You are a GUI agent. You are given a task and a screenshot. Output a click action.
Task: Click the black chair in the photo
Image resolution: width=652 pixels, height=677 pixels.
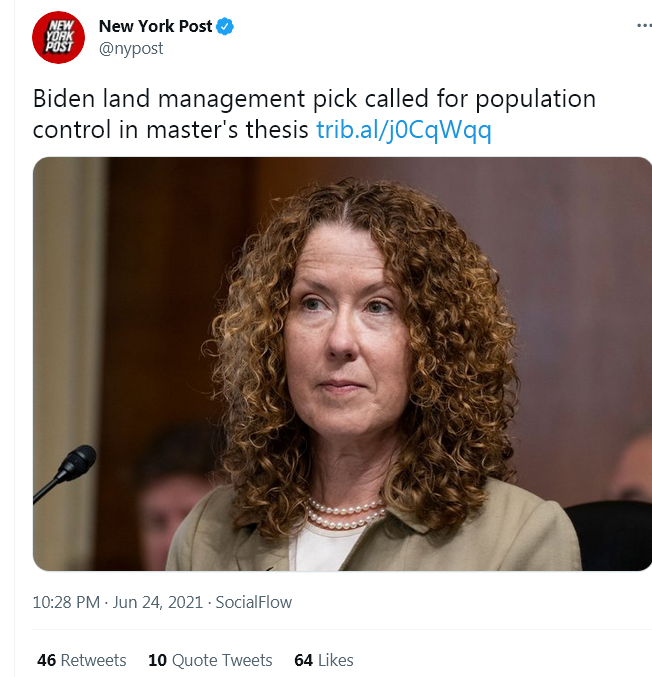click(609, 535)
